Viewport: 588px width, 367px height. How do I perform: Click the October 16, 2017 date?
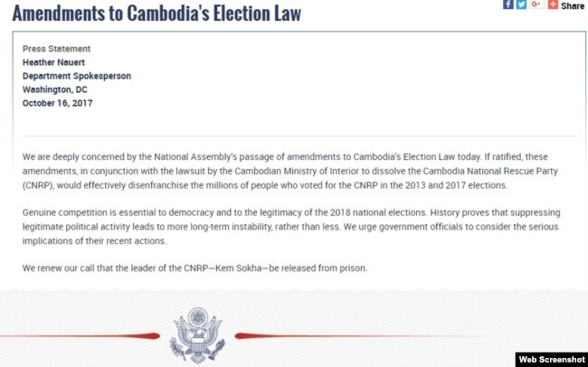[x=57, y=103]
